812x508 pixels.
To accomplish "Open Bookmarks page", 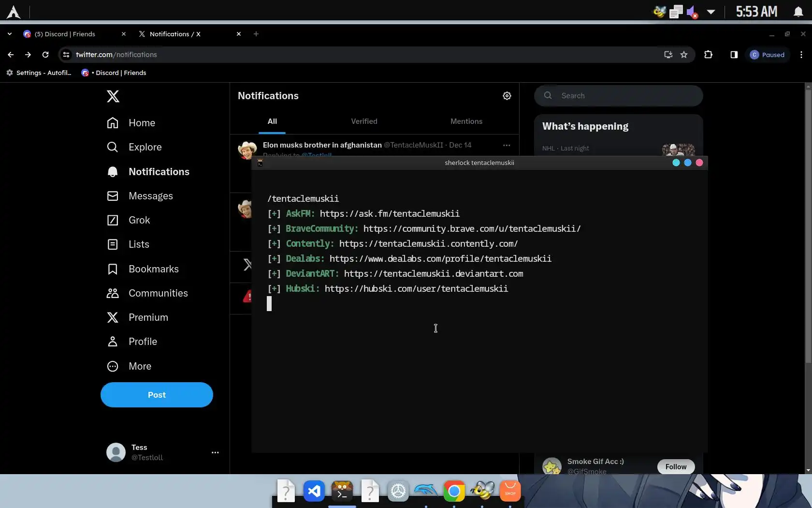I will click(x=143, y=269).
